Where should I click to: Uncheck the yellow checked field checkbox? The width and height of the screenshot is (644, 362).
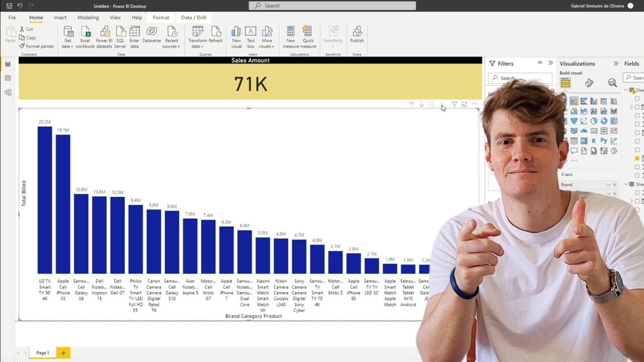pos(637,158)
